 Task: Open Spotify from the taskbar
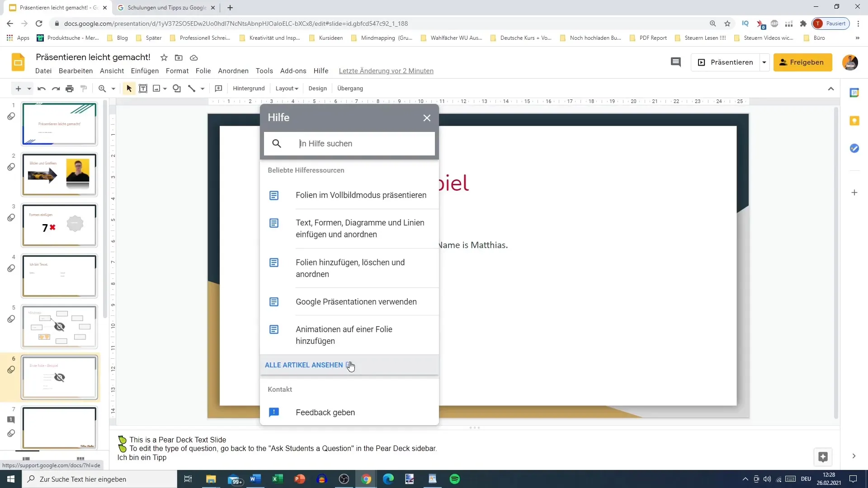(454, 479)
